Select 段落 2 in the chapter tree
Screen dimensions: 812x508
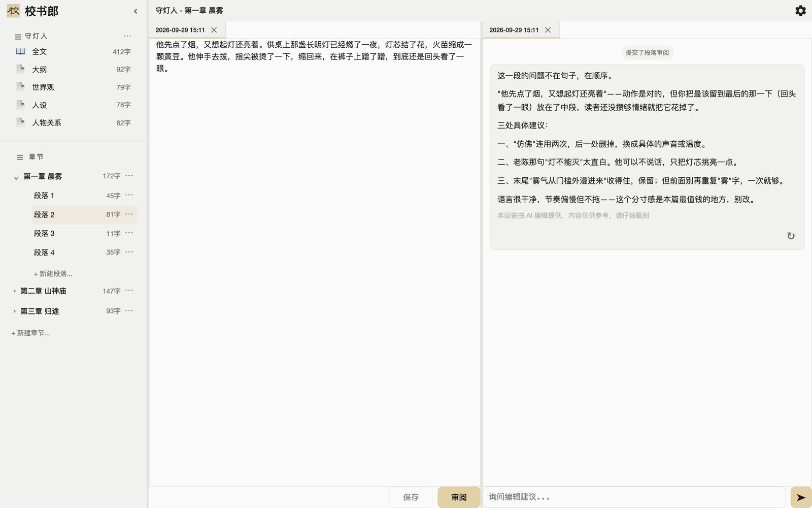(84, 215)
